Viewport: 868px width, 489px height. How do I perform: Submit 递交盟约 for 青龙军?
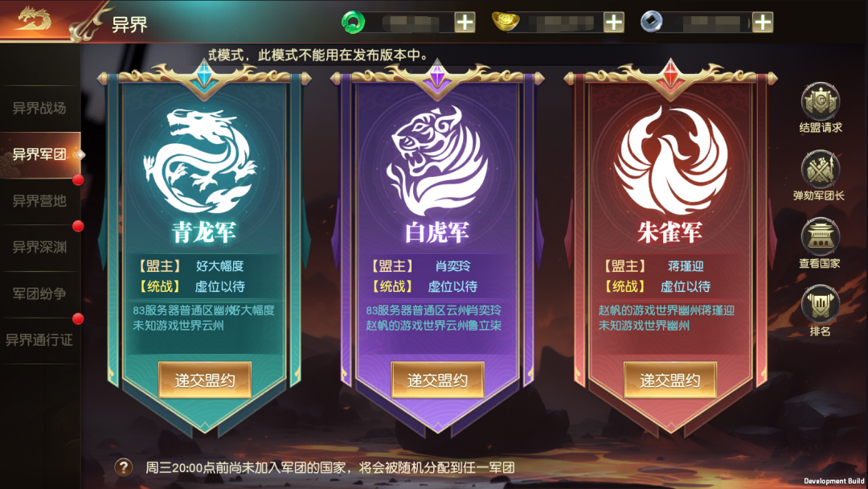click(x=205, y=380)
